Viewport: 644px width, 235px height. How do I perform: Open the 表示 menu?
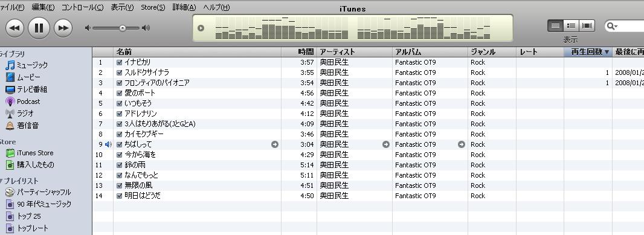[x=123, y=7]
